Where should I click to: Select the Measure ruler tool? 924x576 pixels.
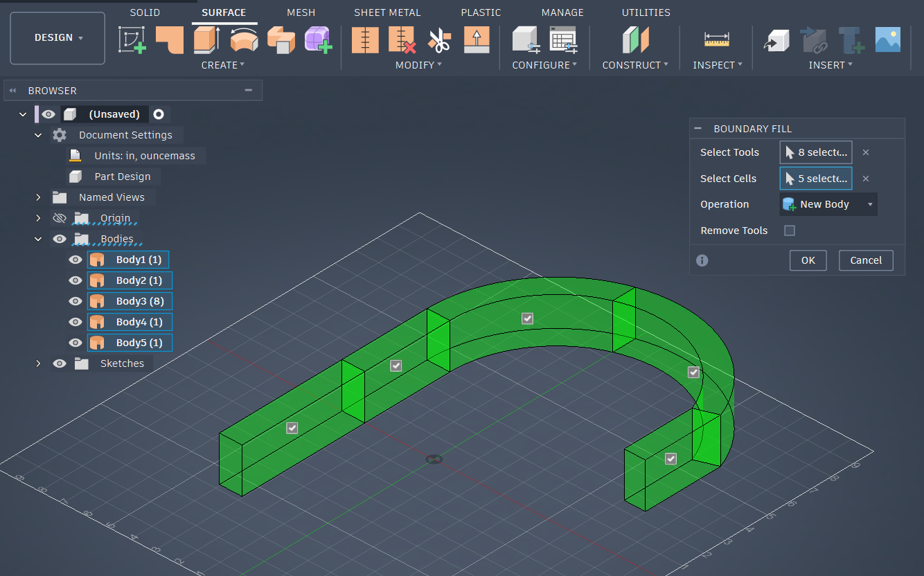717,39
